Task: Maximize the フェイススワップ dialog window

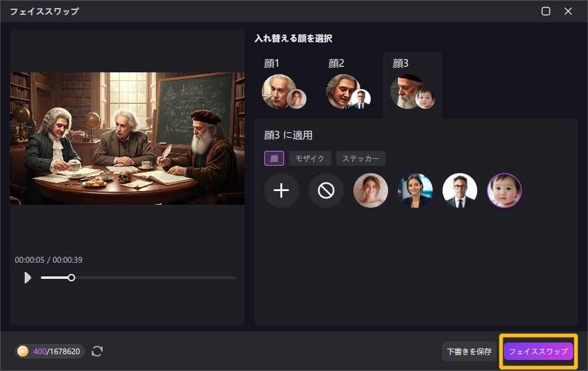Action: click(x=546, y=11)
